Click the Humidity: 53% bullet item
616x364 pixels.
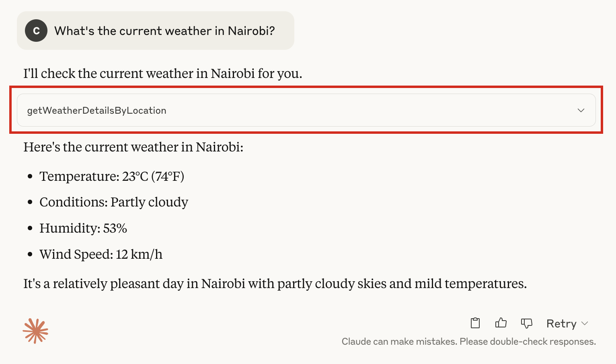point(83,228)
